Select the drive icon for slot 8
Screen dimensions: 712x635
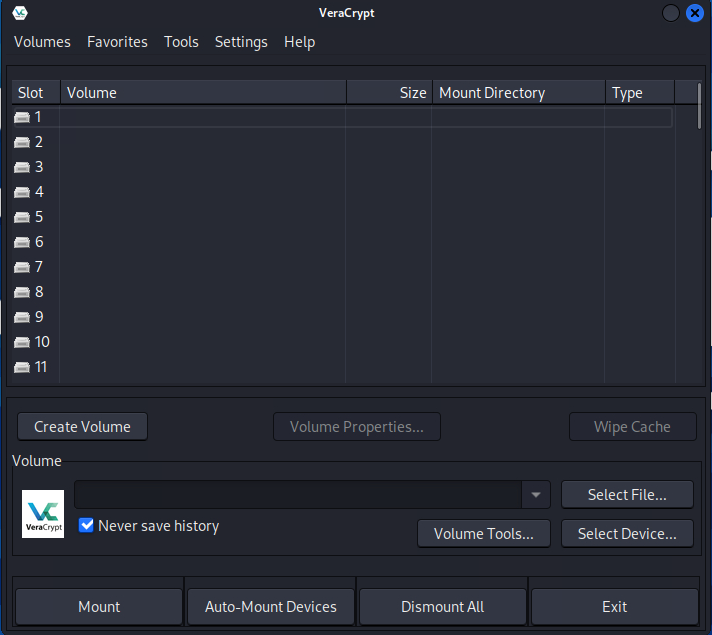[x=22, y=293]
